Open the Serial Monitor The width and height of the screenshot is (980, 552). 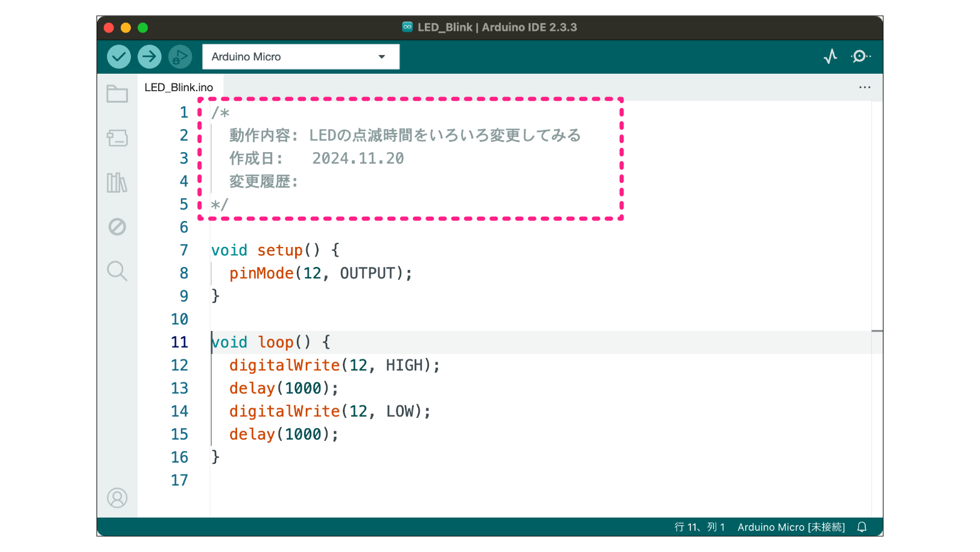861,56
